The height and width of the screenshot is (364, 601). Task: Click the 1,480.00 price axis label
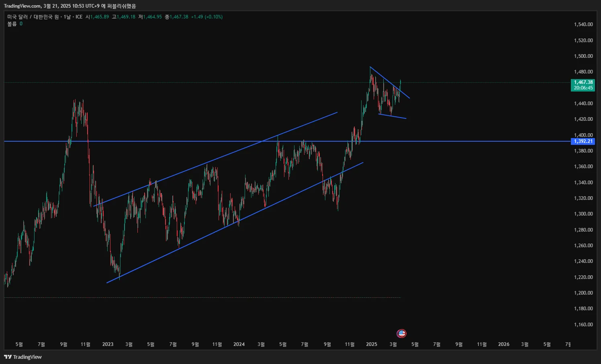583,72
